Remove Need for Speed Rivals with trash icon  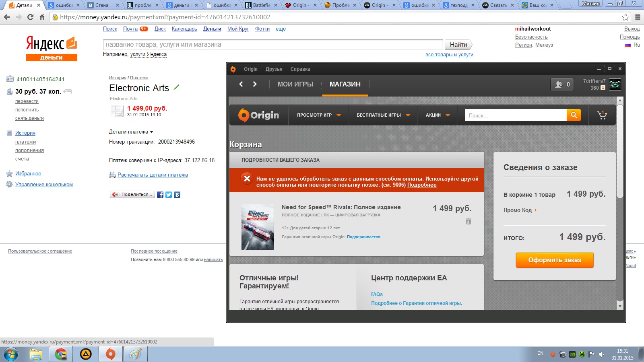[x=469, y=221]
